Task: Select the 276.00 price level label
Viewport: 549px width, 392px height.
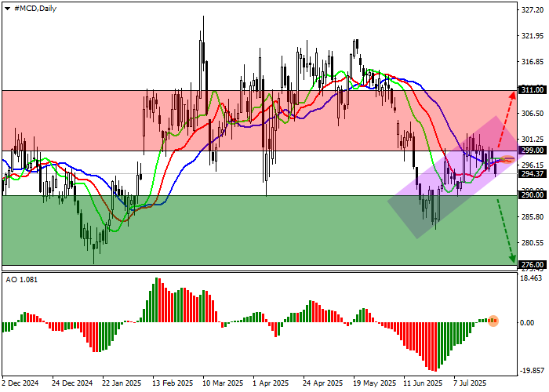Action: coord(533,265)
